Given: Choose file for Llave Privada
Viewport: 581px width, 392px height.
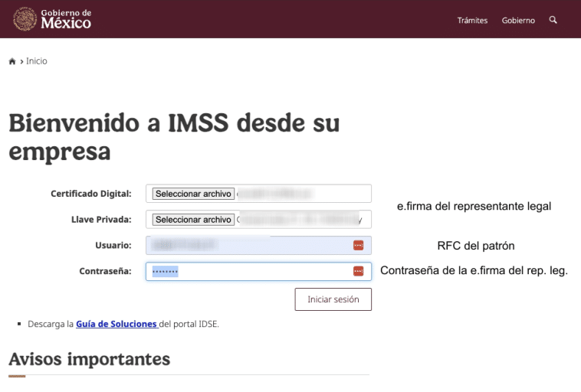Looking at the screenshot, I should tap(193, 220).
